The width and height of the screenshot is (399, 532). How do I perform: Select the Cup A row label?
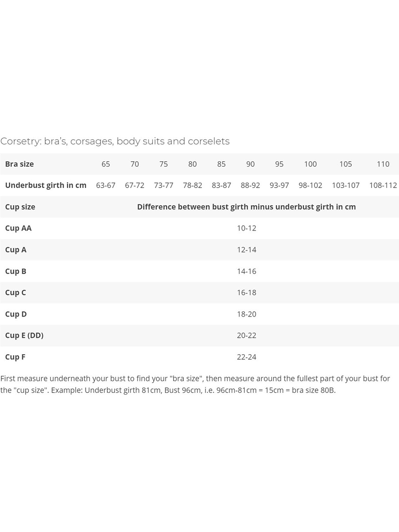(x=15, y=250)
